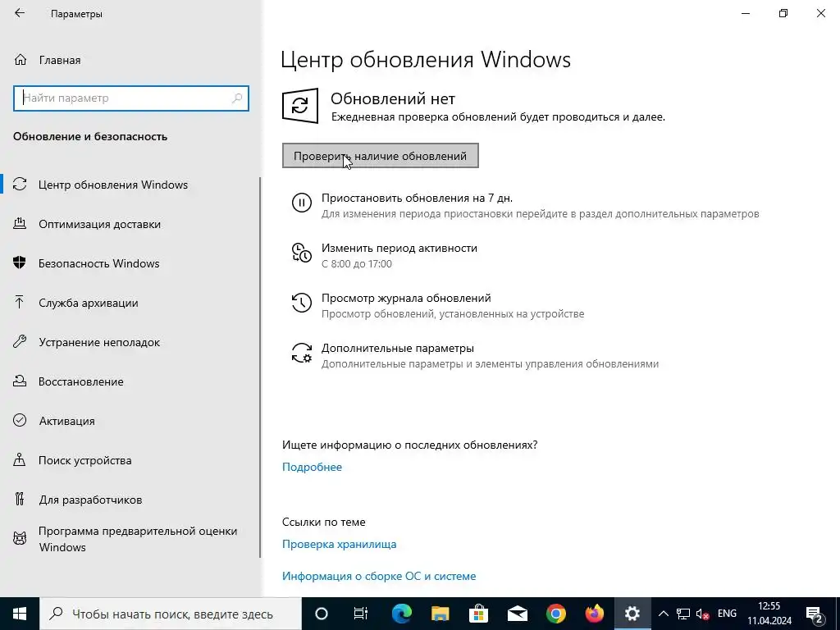Click the back arrow in the Параметры window

20,13
